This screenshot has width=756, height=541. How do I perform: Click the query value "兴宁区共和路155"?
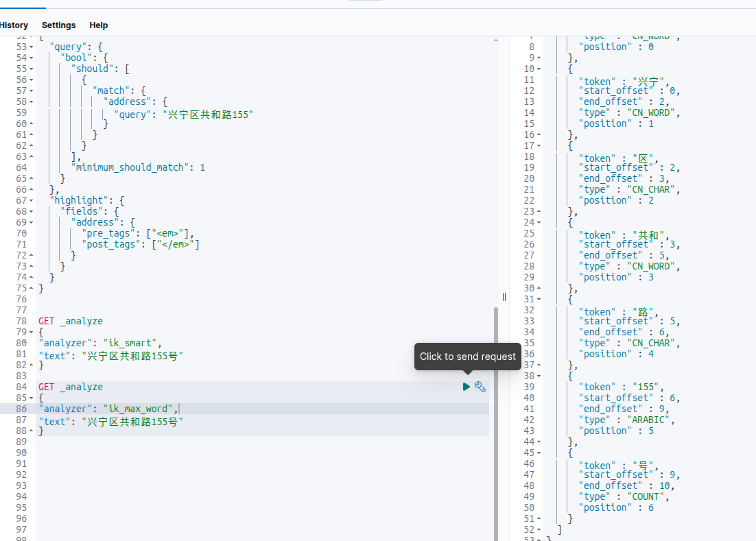coord(208,115)
